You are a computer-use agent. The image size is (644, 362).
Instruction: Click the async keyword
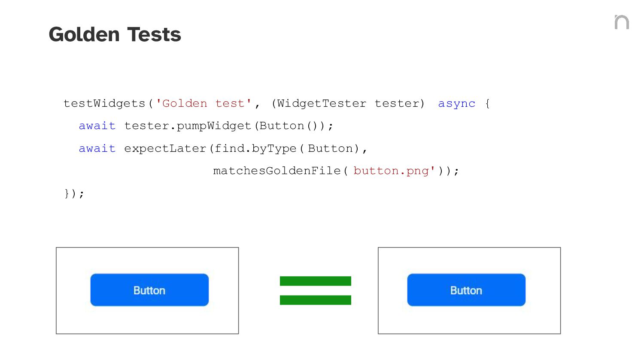click(456, 104)
